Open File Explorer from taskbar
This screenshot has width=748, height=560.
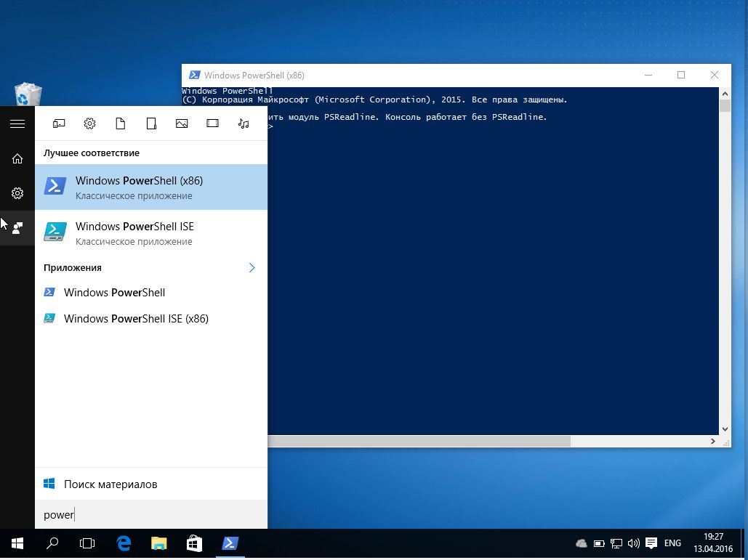coord(159,543)
